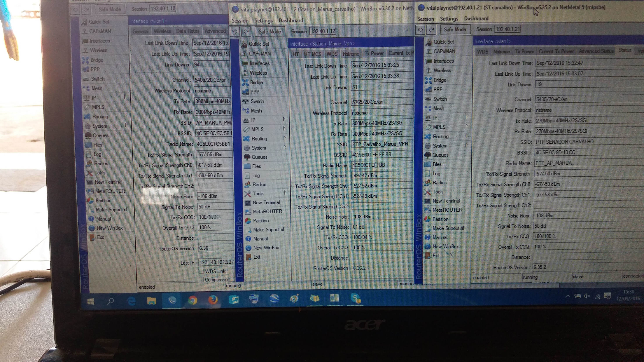Open New Terminal in middle WinBox window
The image size is (644, 362).
(262, 203)
